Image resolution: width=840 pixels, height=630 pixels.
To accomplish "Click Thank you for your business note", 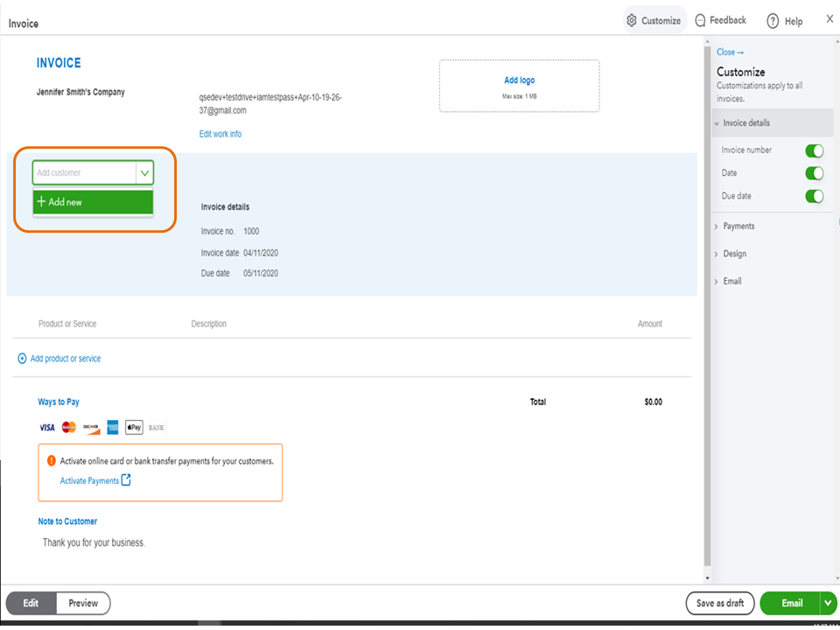I will point(94,542).
